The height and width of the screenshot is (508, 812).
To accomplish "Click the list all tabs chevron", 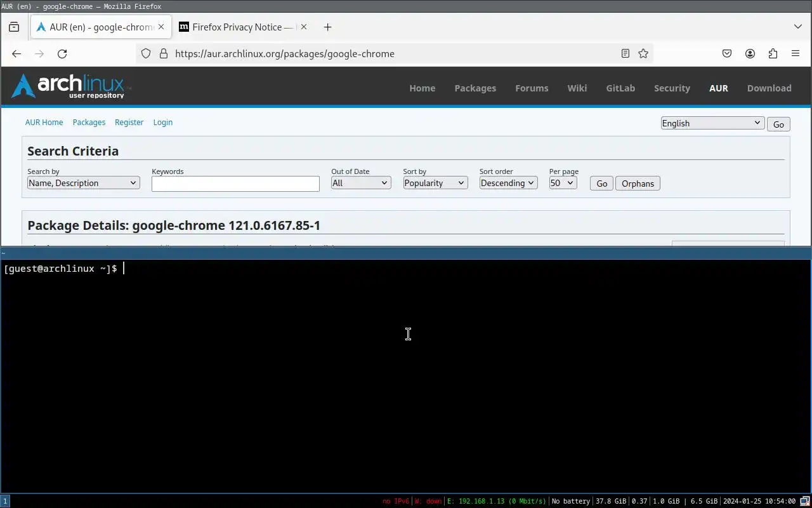I will 798,27.
